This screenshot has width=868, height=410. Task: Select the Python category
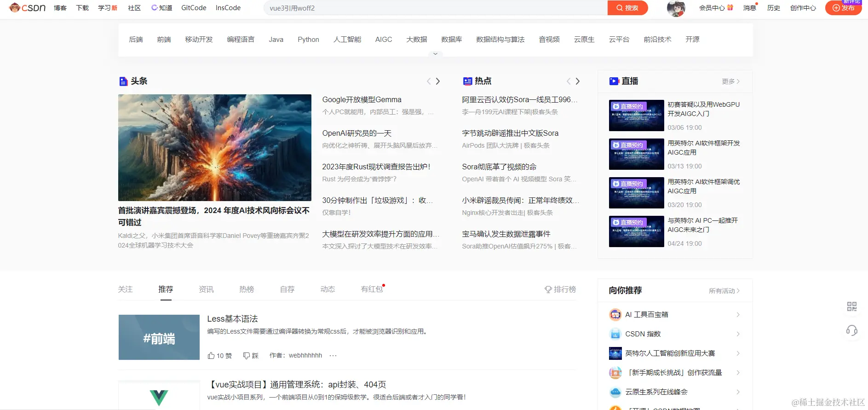coord(308,40)
